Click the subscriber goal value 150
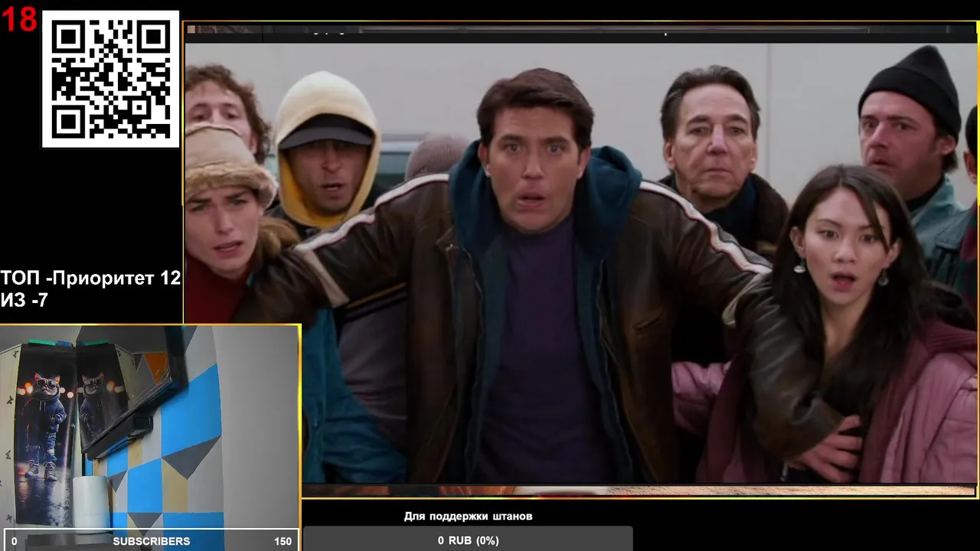 point(283,541)
